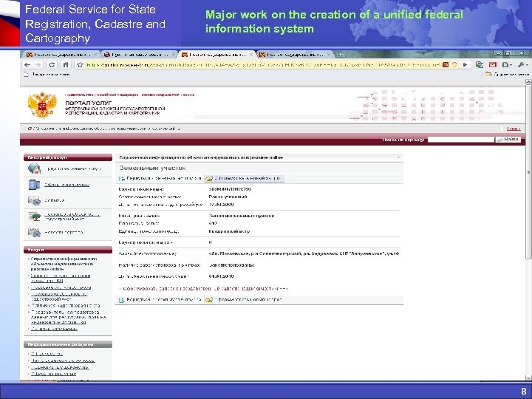The height and width of the screenshot is (399, 532).
Task: Open the translate extension icon
Action: [x=480, y=64]
